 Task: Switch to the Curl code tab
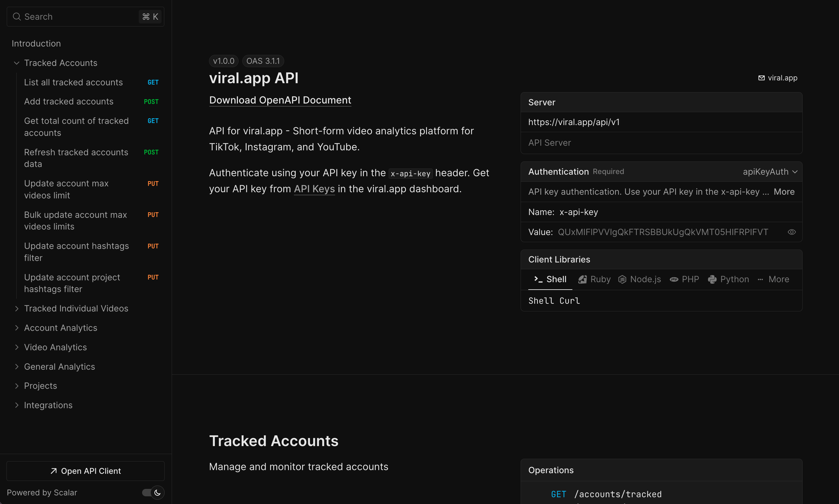pos(570,301)
